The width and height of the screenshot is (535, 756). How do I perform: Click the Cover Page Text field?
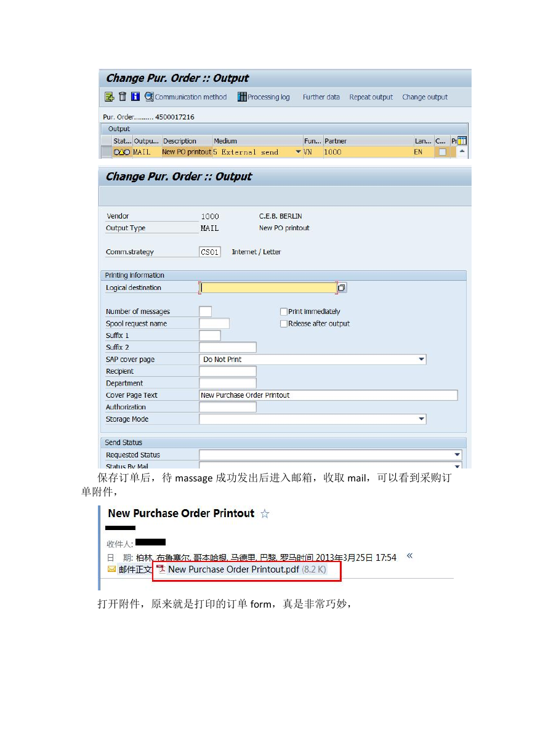[328, 395]
